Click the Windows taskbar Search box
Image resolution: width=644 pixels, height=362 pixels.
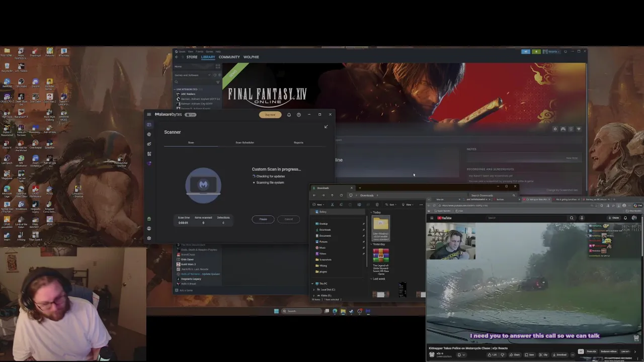click(301, 311)
